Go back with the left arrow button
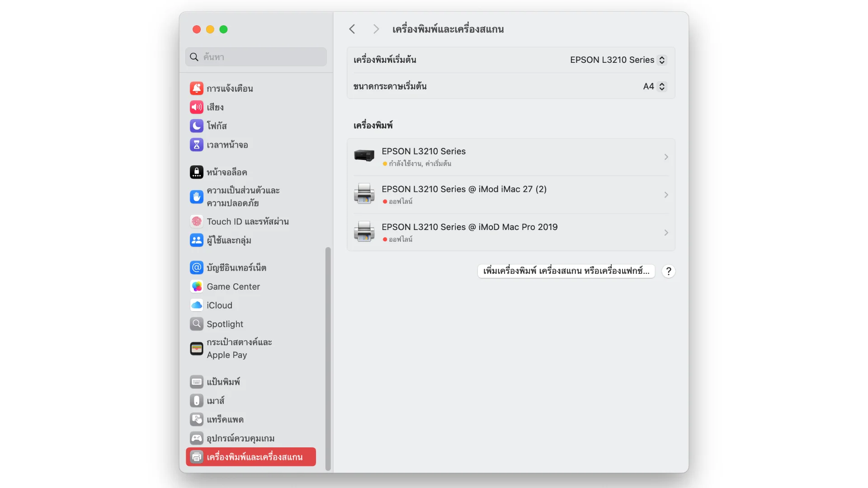This screenshot has width=868, height=488. click(352, 29)
